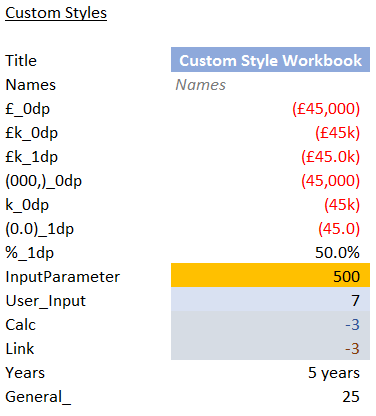The width and height of the screenshot is (376, 416).
Task: Select the italic Names cell
Action: tap(270, 85)
